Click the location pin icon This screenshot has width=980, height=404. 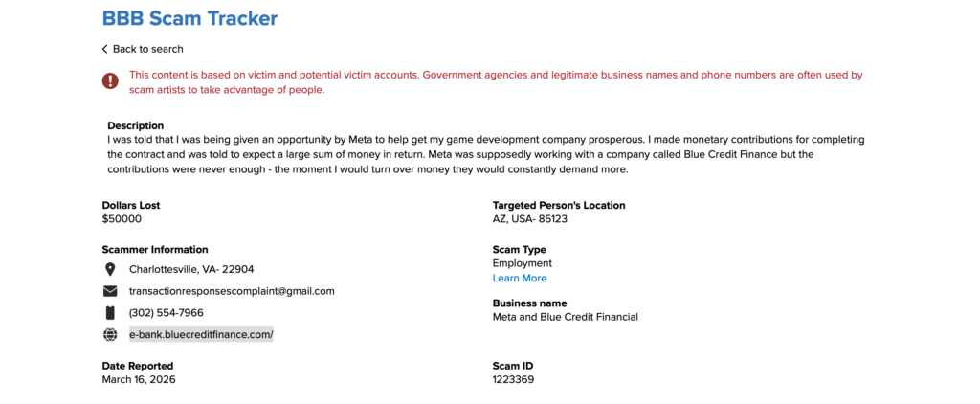click(110, 269)
